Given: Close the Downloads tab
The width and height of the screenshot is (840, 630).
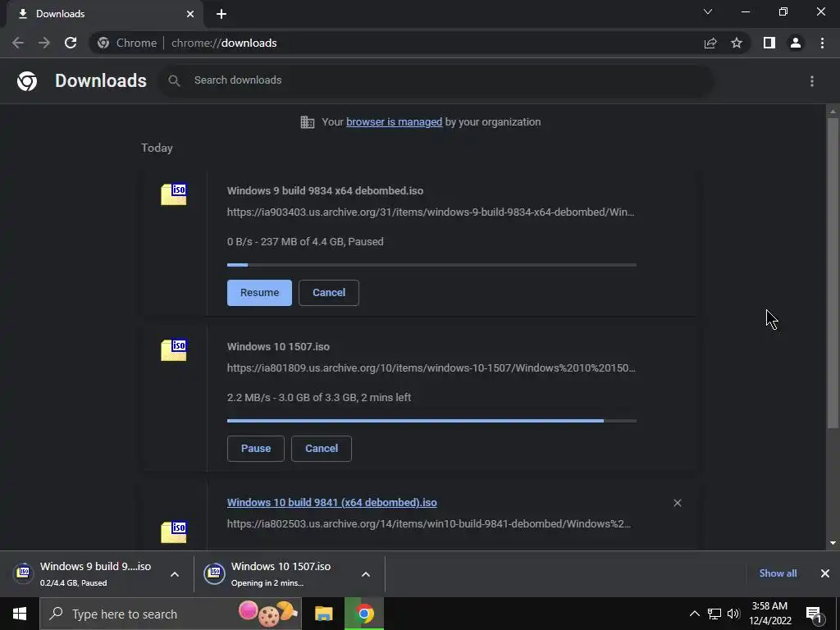Looking at the screenshot, I should pos(190,14).
